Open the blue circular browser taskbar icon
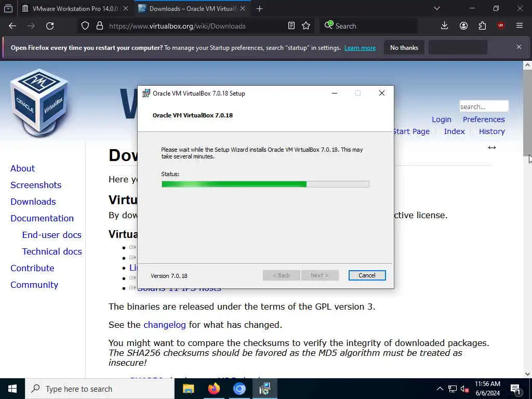 [239, 389]
